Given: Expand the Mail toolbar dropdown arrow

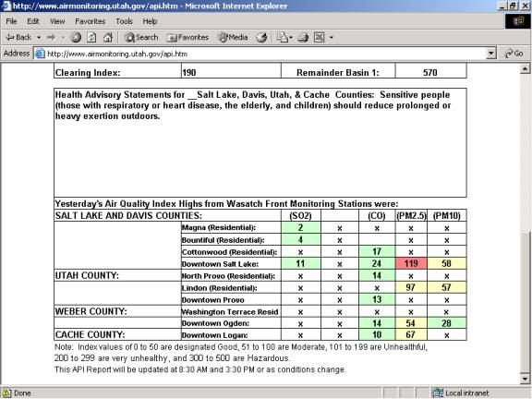Looking at the screenshot, I should click(x=291, y=38).
